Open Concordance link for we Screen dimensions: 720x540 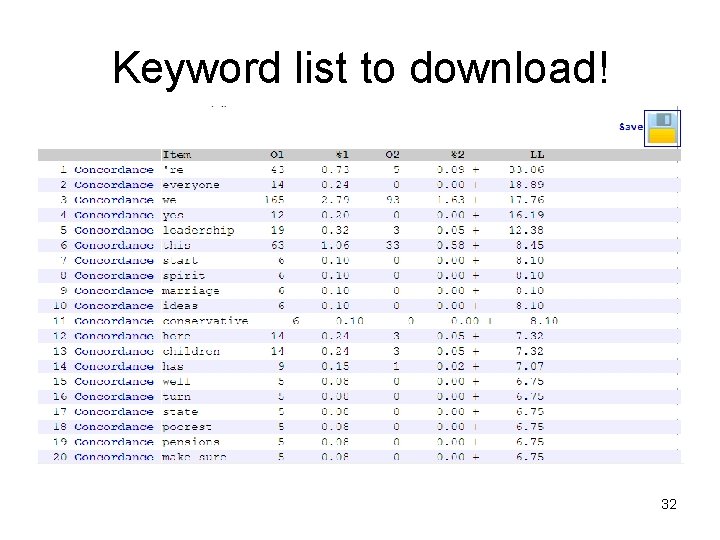[114, 200]
